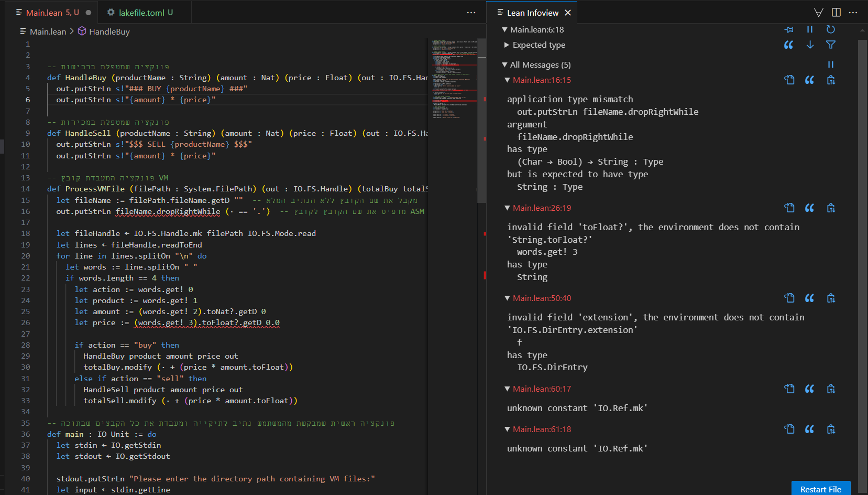Screen dimensions: 868x495
Task: Open more actions for Main.lean editor group
Action: point(471,13)
